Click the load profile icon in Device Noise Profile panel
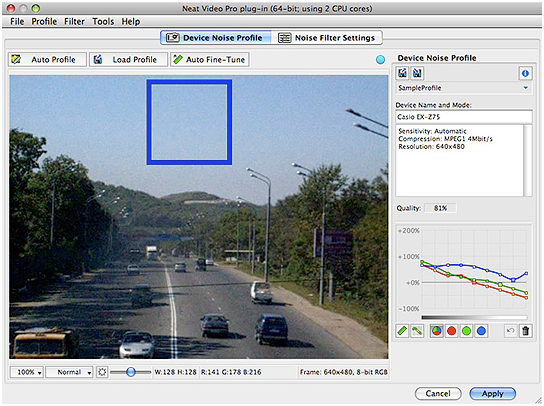This screenshot has height=406, width=544. tap(402, 73)
